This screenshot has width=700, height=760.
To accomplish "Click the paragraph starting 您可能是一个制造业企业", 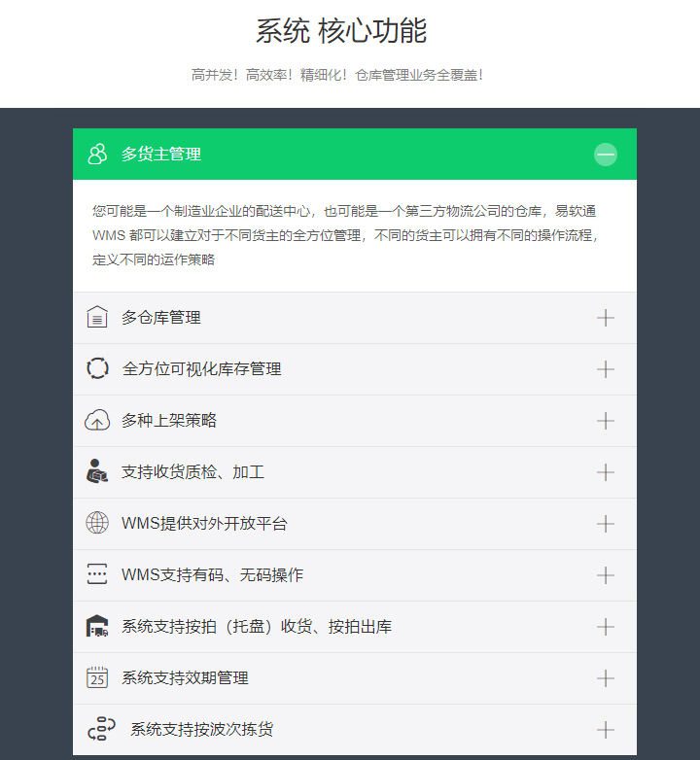I will (x=347, y=235).
